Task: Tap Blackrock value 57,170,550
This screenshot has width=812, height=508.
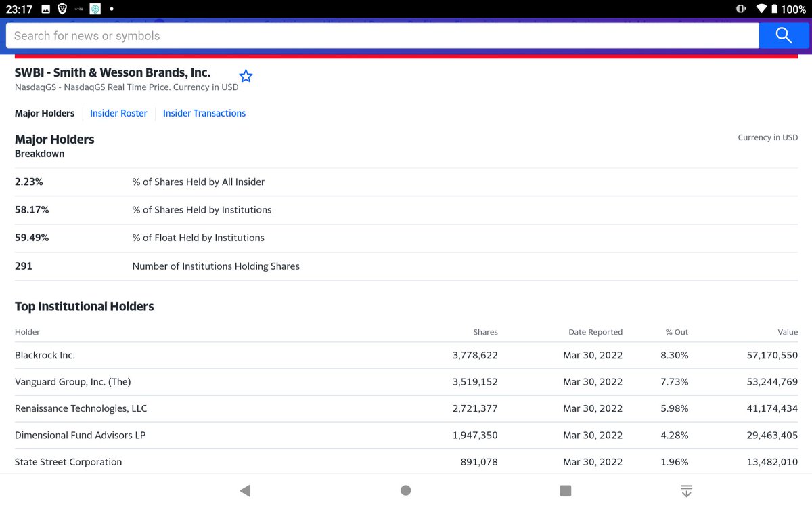Action: click(x=772, y=355)
